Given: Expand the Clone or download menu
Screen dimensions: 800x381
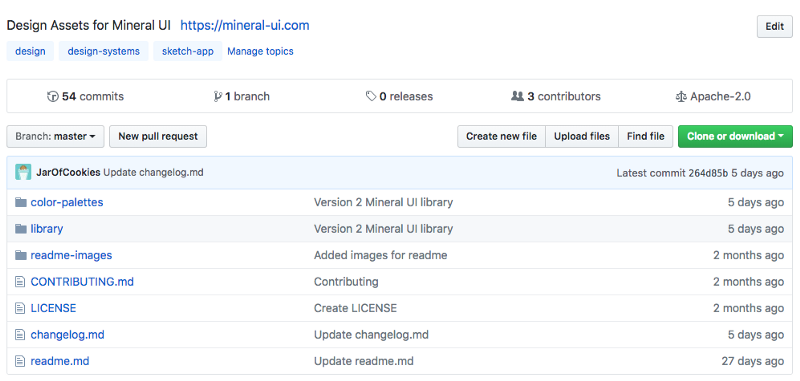Looking at the screenshot, I should (x=735, y=137).
